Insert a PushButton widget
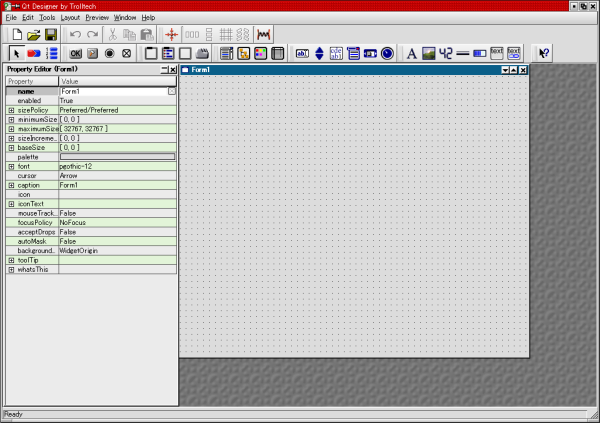This screenshot has height=423, width=600. (x=76, y=53)
